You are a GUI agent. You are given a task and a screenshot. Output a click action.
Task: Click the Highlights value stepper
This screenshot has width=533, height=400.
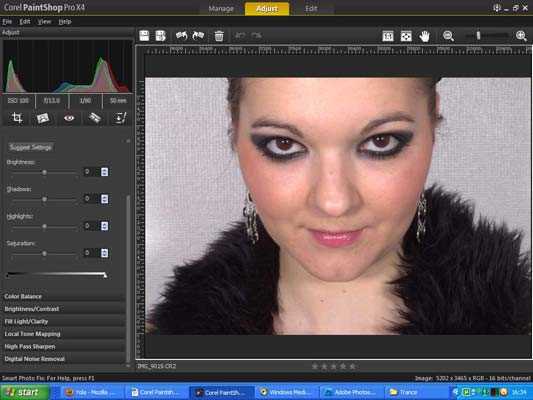coord(104,226)
